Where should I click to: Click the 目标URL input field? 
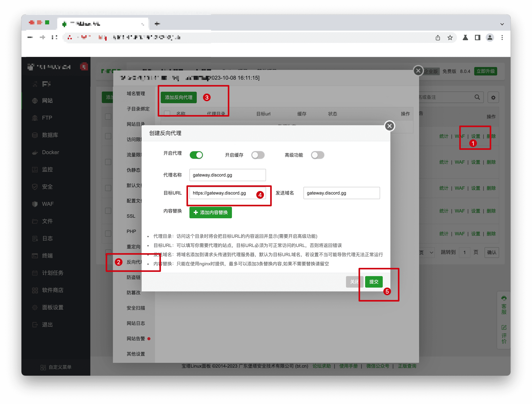point(228,193)
